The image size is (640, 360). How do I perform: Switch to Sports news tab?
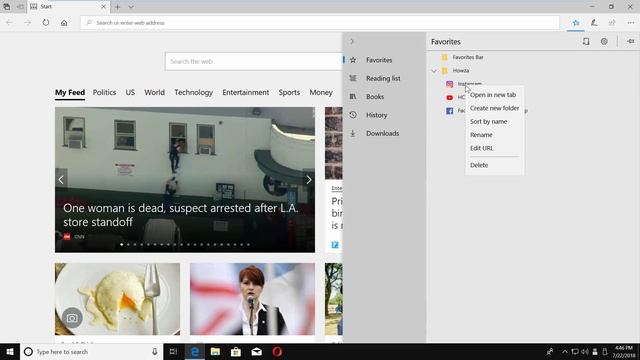point(289,93)
